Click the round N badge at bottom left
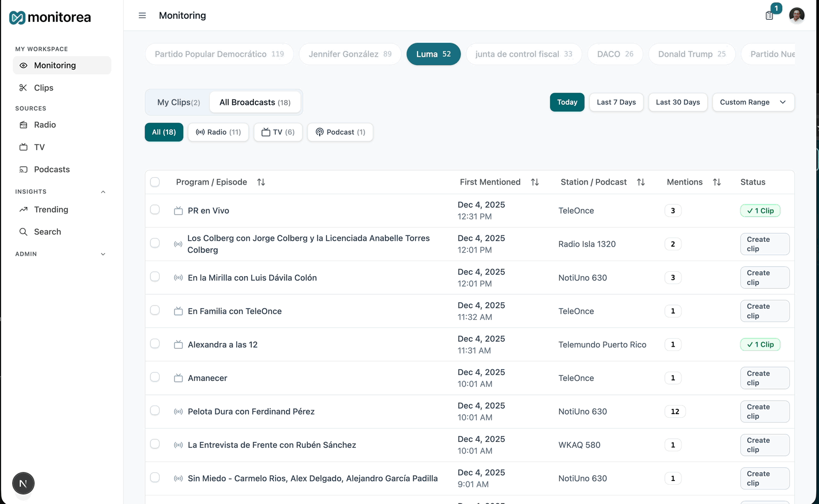 [23, 483]
